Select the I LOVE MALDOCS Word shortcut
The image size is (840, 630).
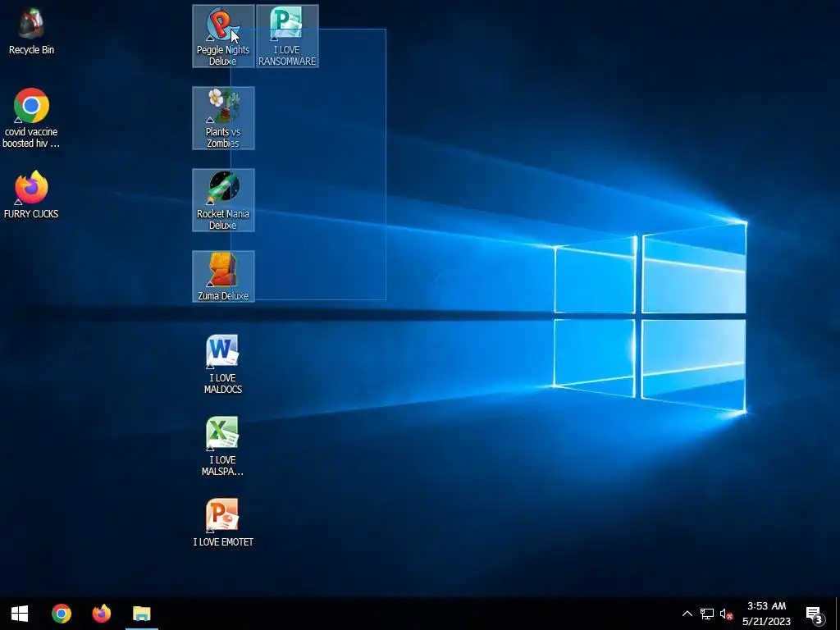(x=223, y=364)
